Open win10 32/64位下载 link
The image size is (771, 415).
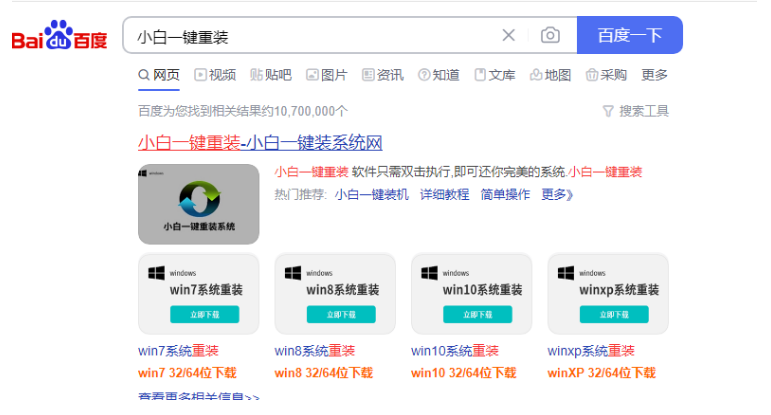click(464, 373)
